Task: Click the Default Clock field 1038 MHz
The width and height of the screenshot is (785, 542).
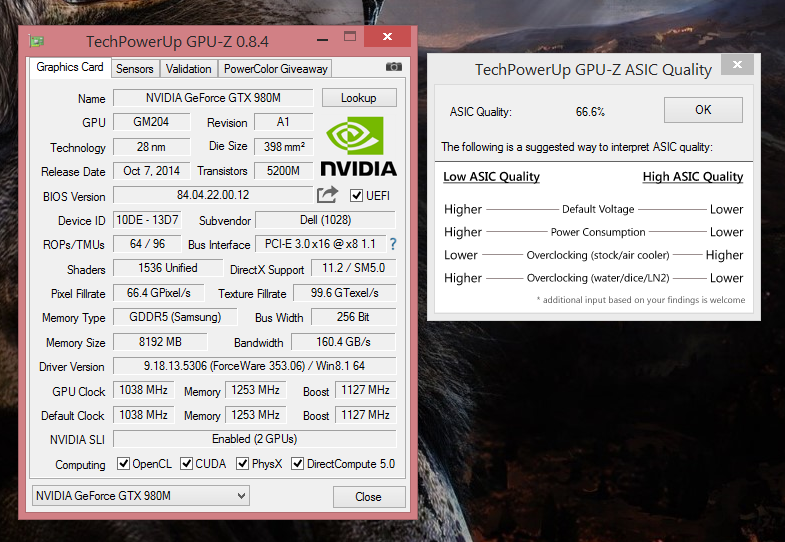Action: coord(144,415)
